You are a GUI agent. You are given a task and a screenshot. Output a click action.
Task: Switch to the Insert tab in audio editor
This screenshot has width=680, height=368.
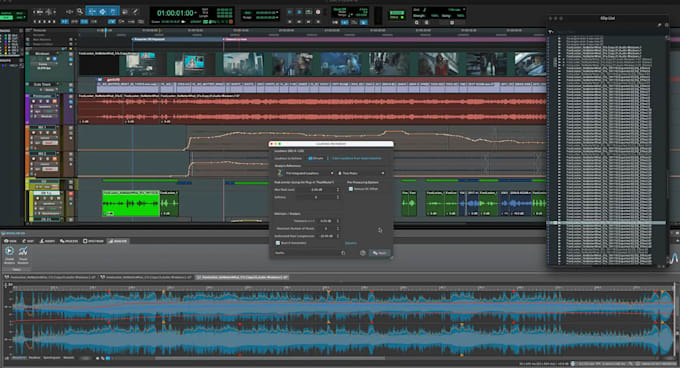pos(47,241)
